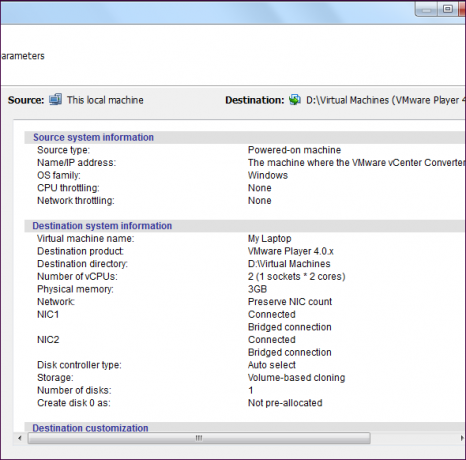Select the Source system information header
The image size is (466, 460).
tap(93, 137)
